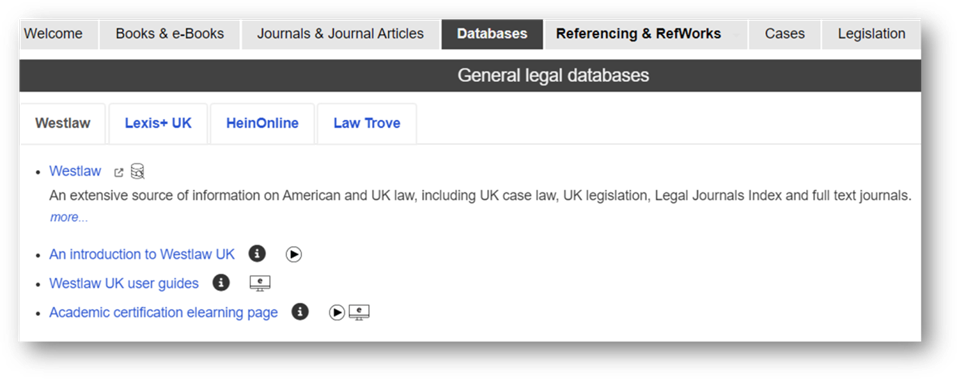Click play icon beside Academic certification elearning page
Screen dimensions: 957x379
(x=337, y=312)
